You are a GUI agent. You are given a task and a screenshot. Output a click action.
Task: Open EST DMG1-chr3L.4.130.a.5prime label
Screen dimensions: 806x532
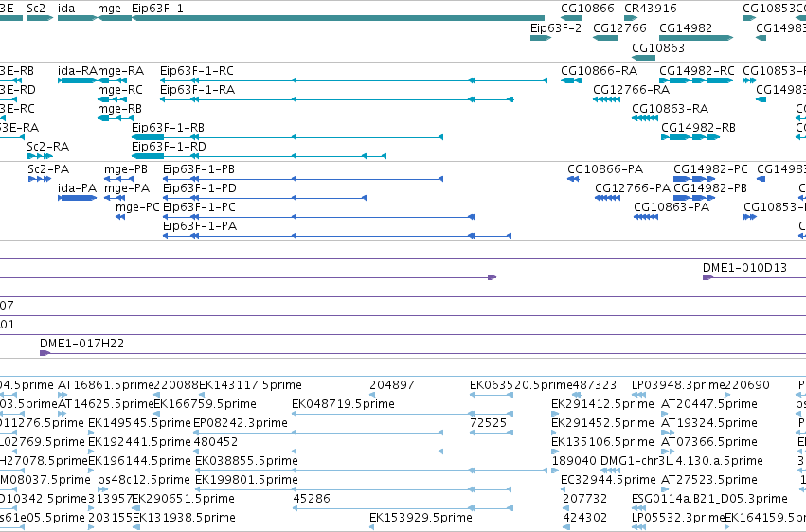[x=682, y=461]
